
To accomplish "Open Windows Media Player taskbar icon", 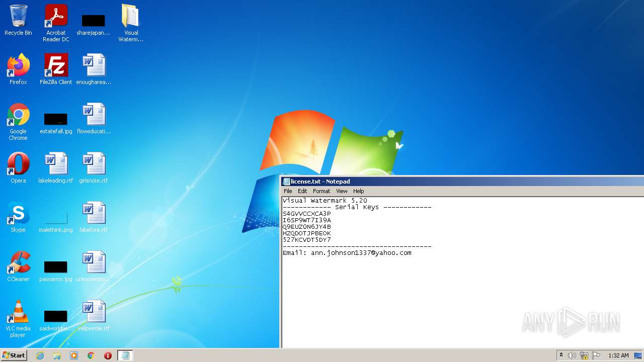I will click(74, 355).
